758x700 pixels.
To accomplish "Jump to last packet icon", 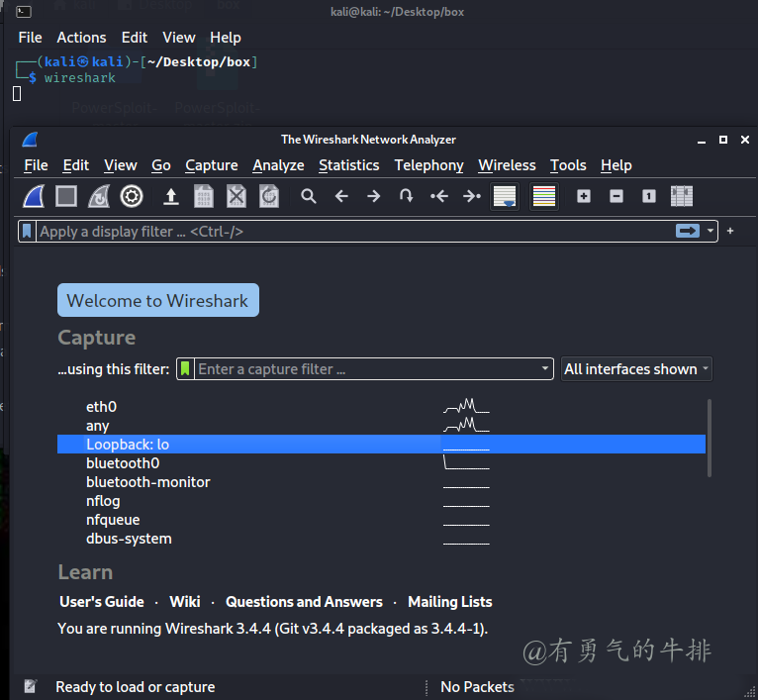I will pos(472,196).
